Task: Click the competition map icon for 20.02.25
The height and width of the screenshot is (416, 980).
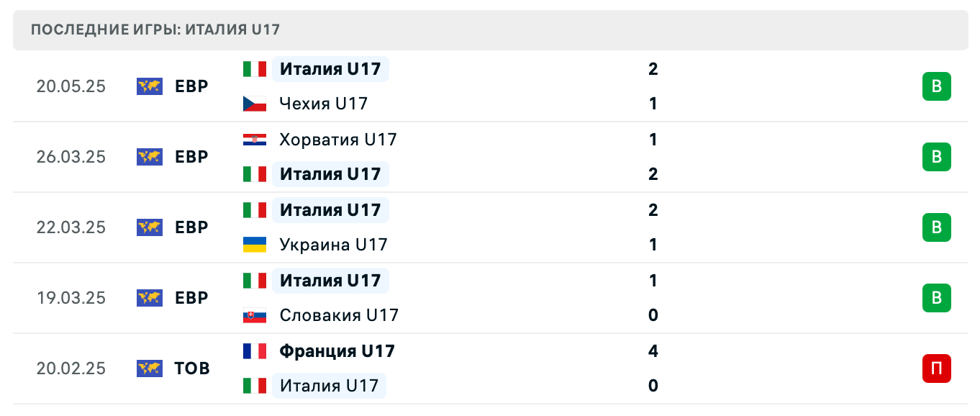Action: click(150, 368)
